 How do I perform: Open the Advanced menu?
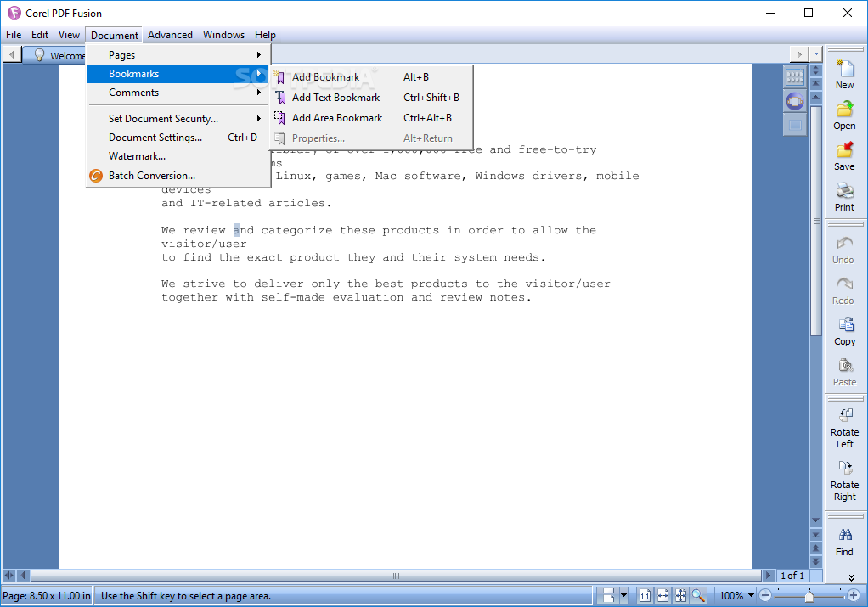170,34
